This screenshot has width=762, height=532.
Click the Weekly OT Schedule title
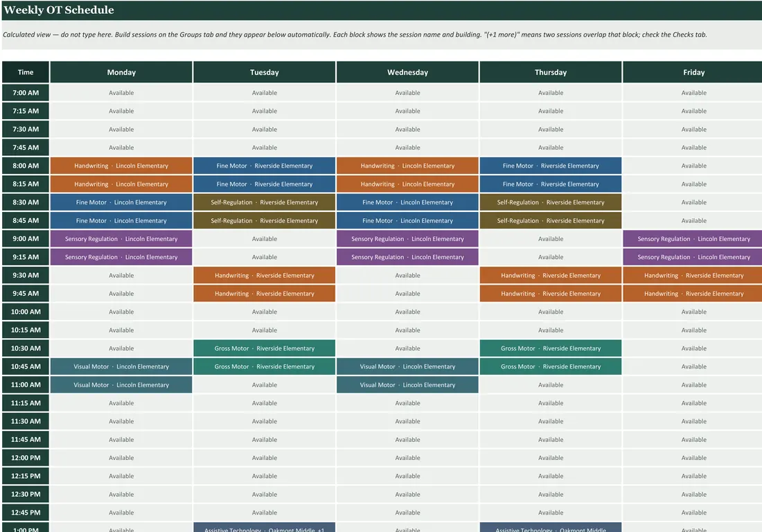(59, 10)
